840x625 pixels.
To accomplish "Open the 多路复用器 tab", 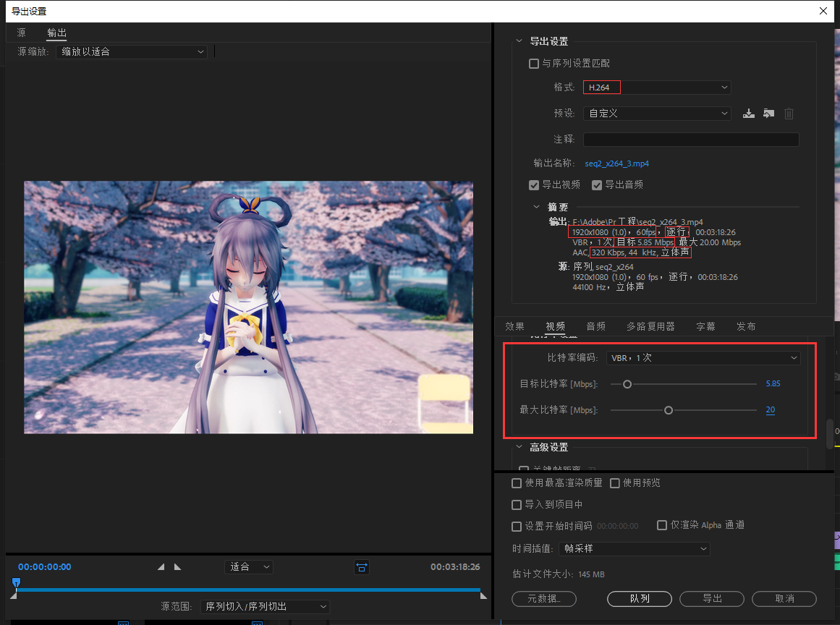I will 651,326.
